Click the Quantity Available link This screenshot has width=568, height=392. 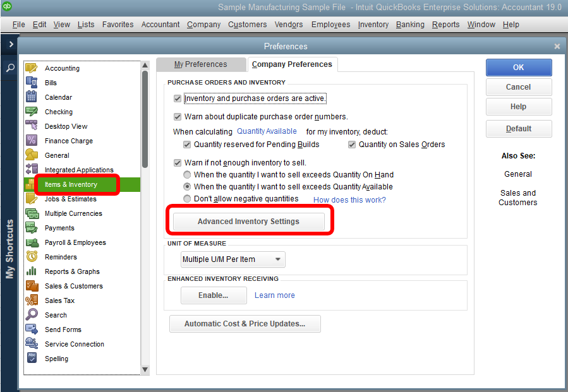[267, 131]
